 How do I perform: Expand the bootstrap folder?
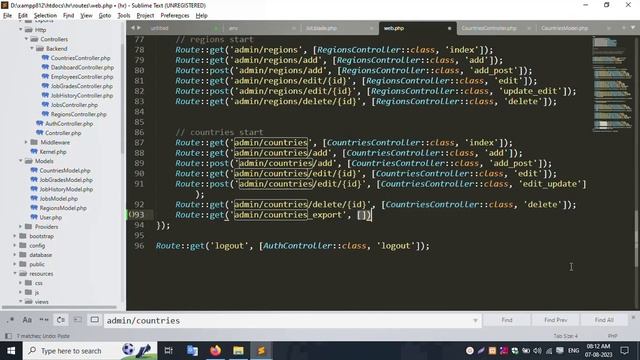click(15, 236)
